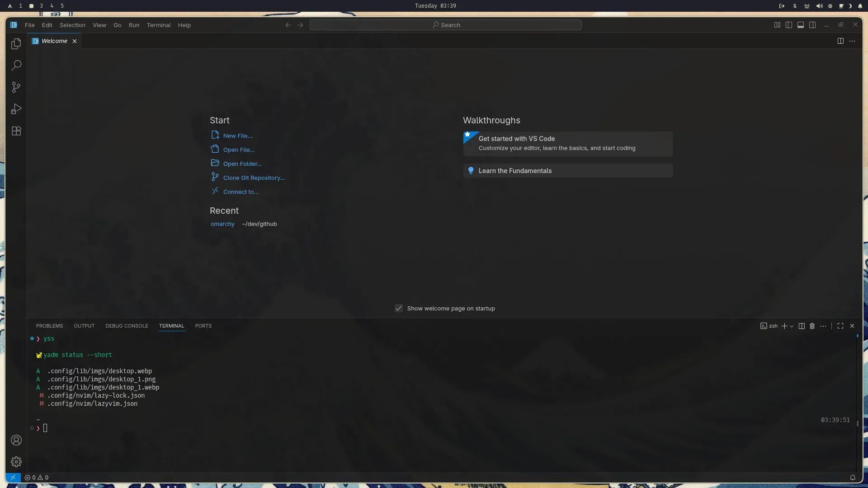Open Learn the Fundamentals walkthrough

(x=568, y=171)
